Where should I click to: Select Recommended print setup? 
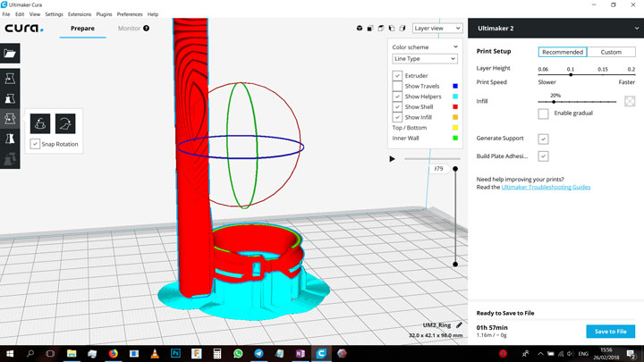[563, 52]
